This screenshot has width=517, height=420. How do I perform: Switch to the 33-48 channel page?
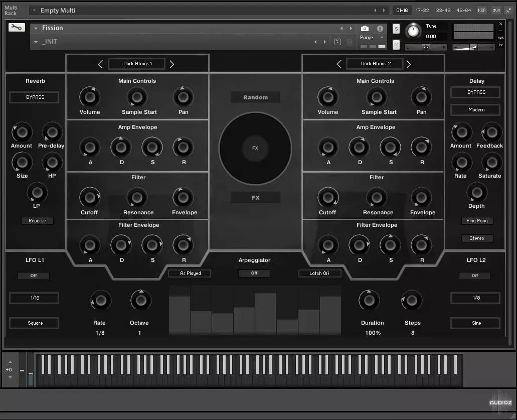point(443,10)
